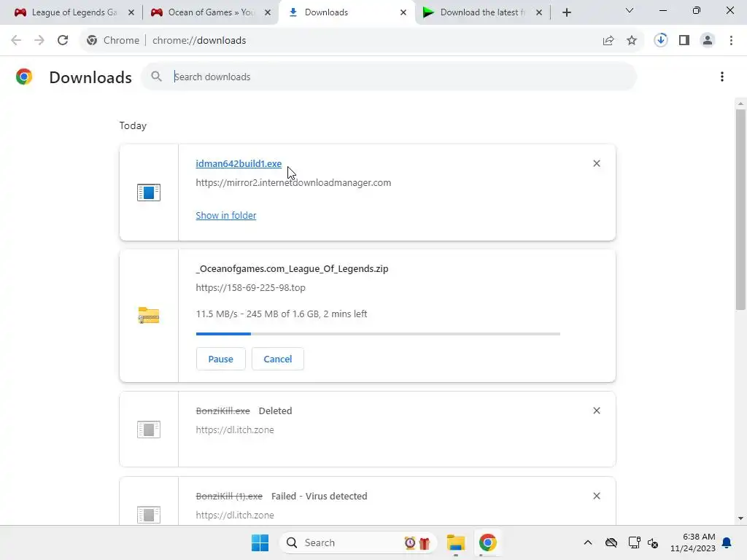Click the Chrome logo beside Downloads title
The height and width of the screenshot is (560, 747).
[x=24, y=77]
